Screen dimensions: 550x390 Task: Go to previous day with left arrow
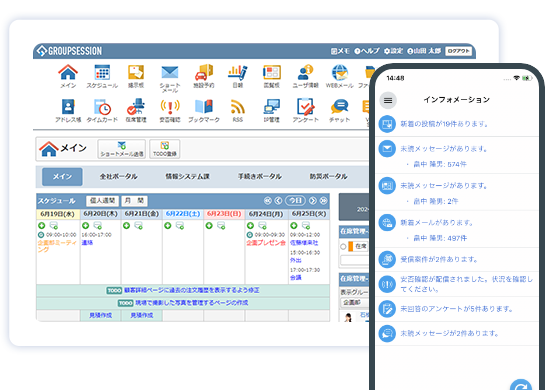[x=278, y=201]
